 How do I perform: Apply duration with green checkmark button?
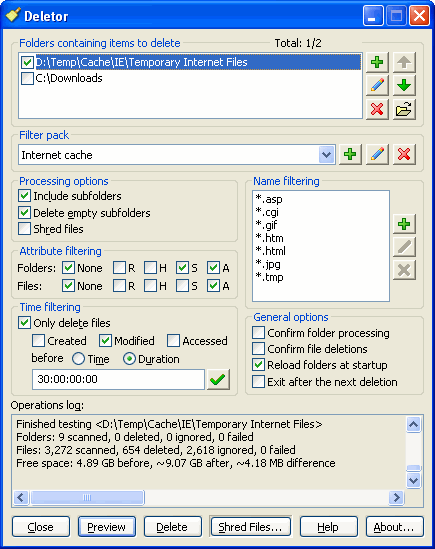(x=218, y=379)
